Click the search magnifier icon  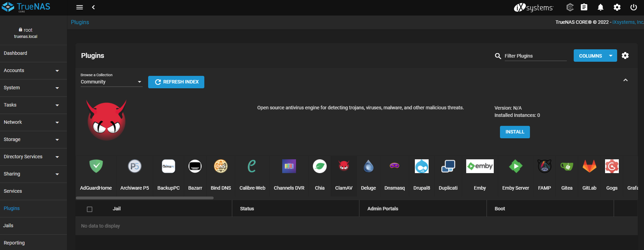pyautogui.click(x=498, y=56)
